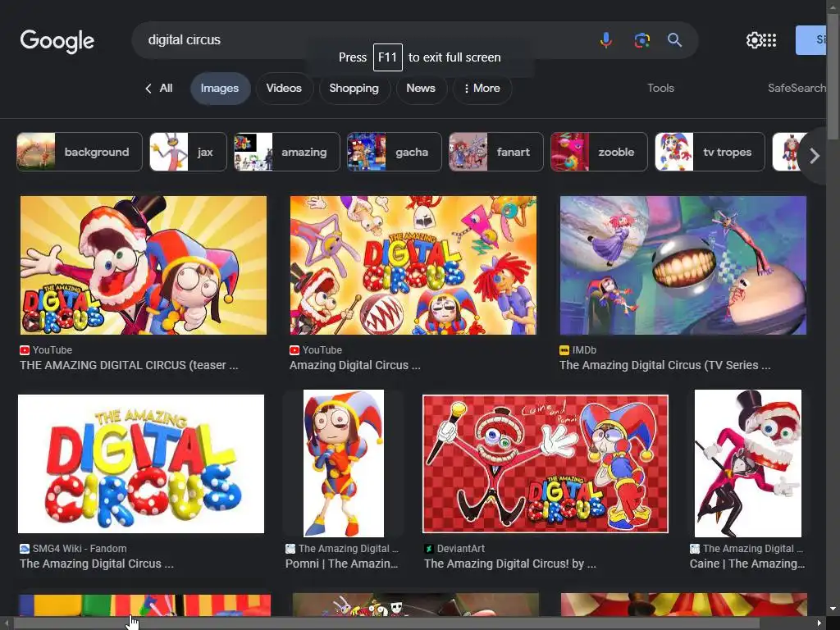840x630 pixels.
Task: Expand the More search categories menu
Action: (x=482, y=89)
